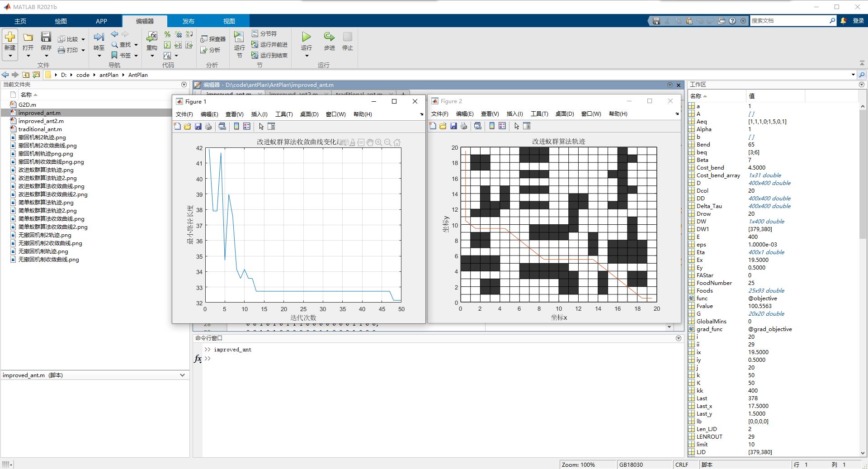Click in the 搜索文档 search field
This screenshot has width=868, height=469.
click(789, 21)
